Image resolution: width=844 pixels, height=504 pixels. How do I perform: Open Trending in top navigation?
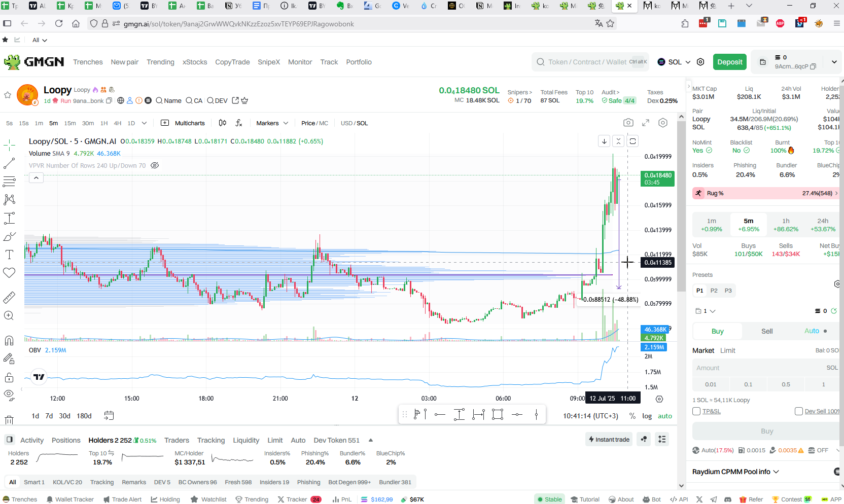tap(160, 62)
